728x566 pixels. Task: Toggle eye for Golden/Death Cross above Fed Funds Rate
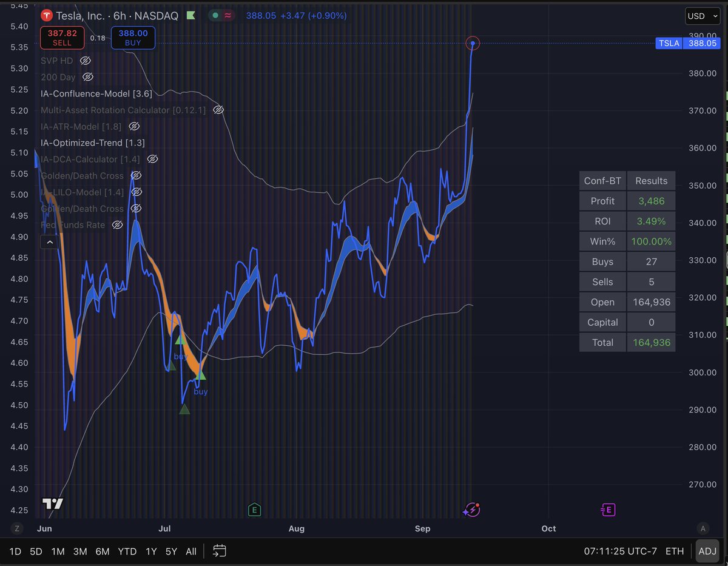click(x=136, y=208)
